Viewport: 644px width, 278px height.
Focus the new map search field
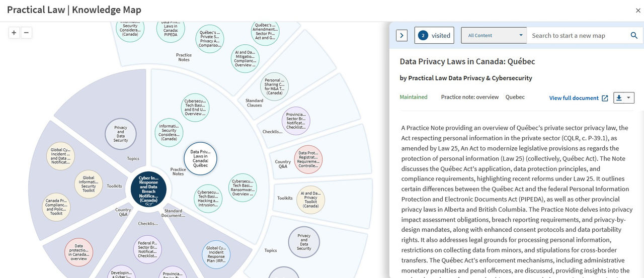click(x=577, y=35)
